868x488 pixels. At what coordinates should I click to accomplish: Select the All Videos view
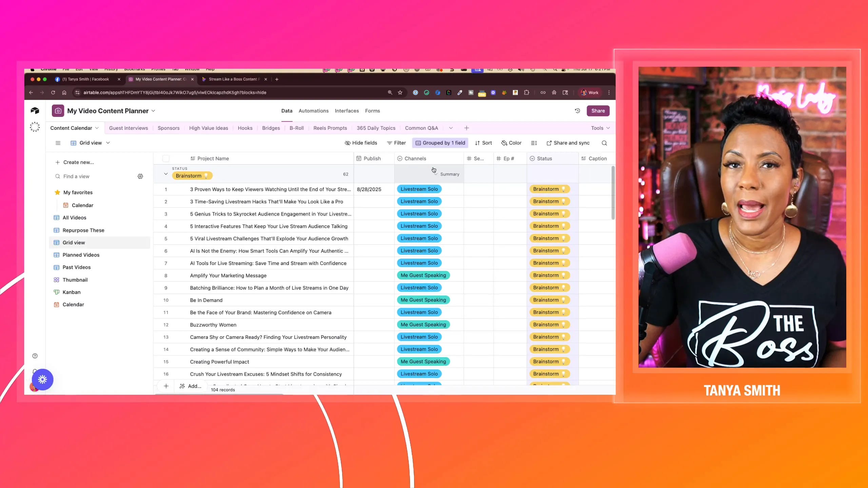click(x=74, y=218)
